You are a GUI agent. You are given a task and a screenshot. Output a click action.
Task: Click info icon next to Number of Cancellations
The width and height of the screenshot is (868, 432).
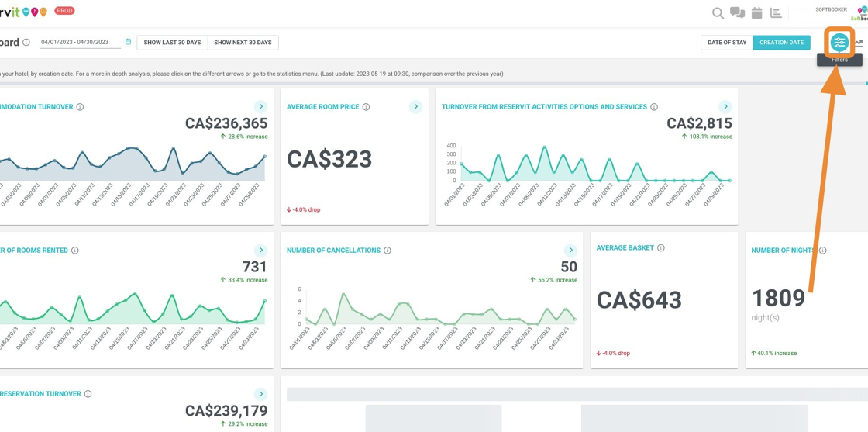coord(387,251)
